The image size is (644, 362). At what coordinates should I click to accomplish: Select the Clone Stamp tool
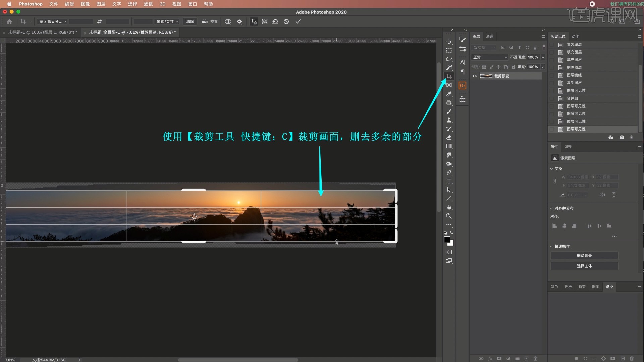coord(449,120)
